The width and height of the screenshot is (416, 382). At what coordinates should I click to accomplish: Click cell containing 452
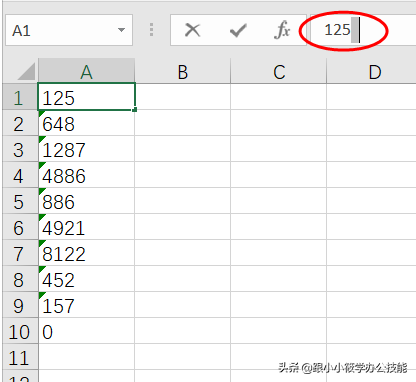[86, 279]
